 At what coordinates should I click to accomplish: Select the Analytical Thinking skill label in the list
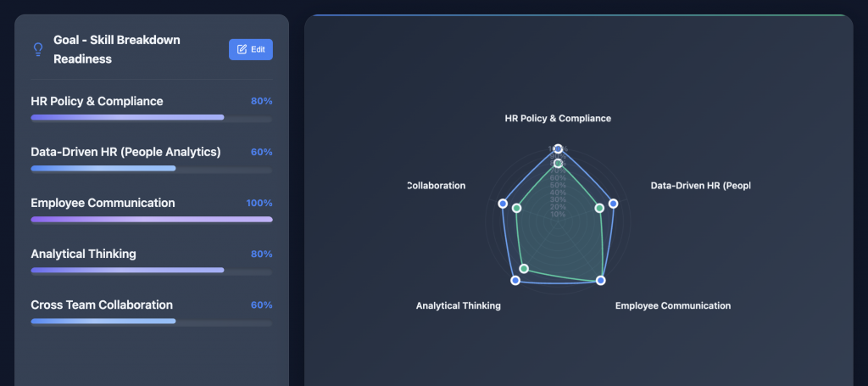[x=83, y=254]
